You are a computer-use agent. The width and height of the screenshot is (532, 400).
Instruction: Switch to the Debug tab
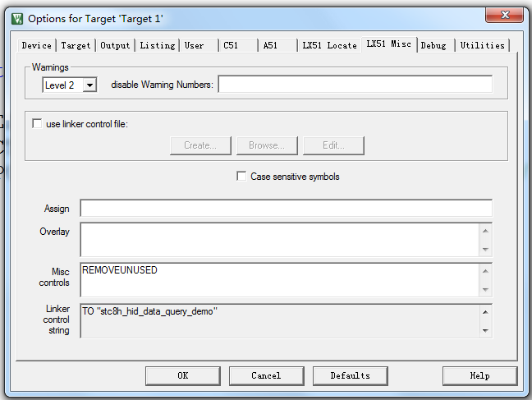(436, 45)
